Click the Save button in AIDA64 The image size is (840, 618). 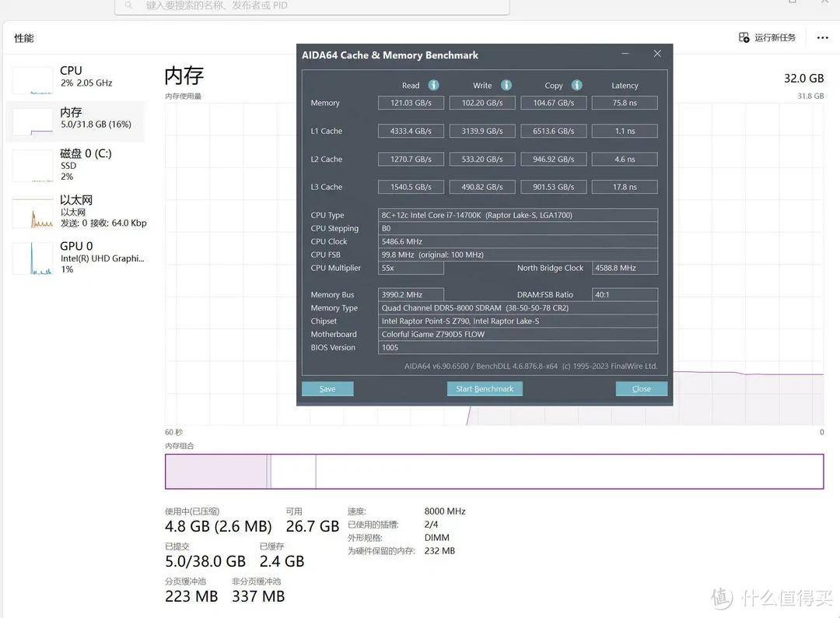(327, 388)
